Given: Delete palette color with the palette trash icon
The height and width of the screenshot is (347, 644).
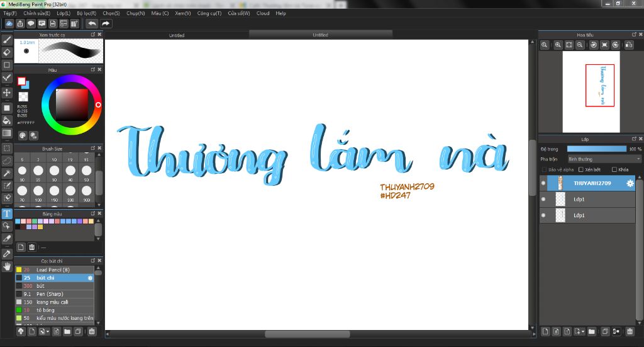Looking at the screenshot, I should 32,247.
